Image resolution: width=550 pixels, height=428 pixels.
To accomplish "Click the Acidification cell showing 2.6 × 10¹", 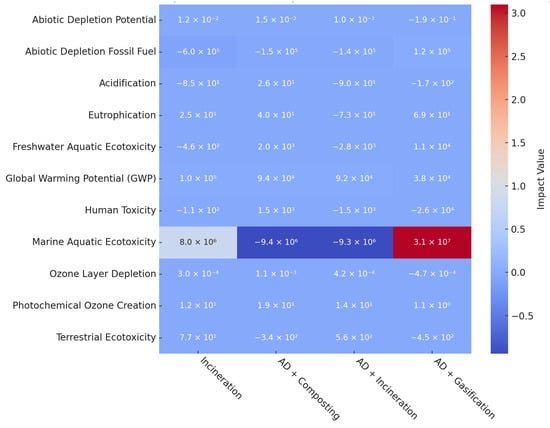I will 276,83.
